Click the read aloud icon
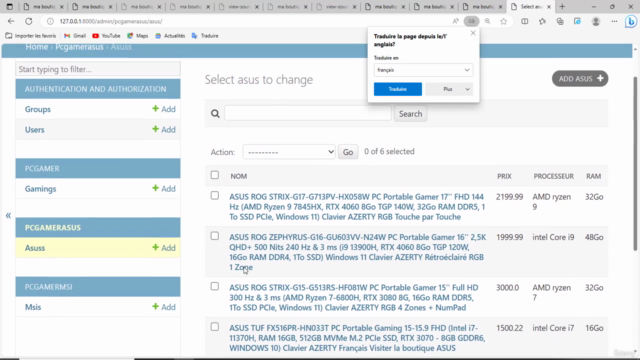 click(456, 21)
